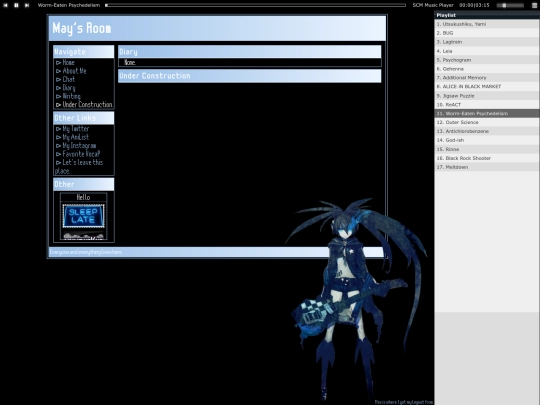Play Gehenna from the playlist
This screenshot has width=540, height=405.
487,69
